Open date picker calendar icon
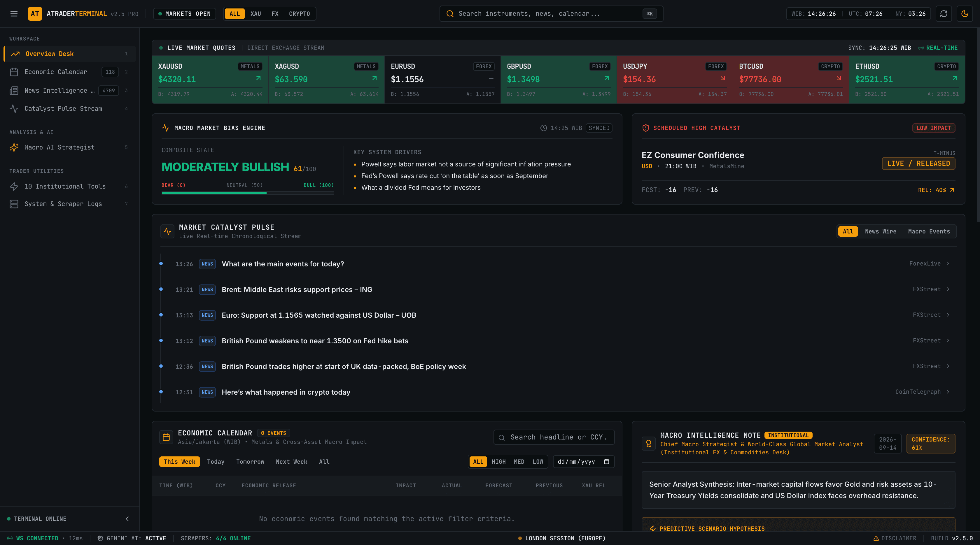This screenshot has height=545, width=980. pyautogui.click(x=606, y=462)
